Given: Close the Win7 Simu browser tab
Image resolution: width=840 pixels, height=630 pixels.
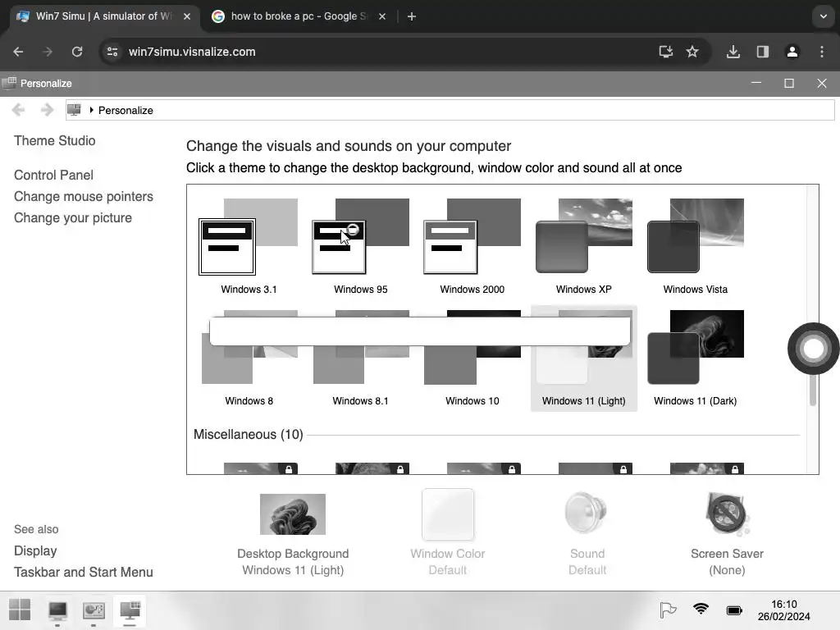Looking at the screenshot, I should pos(187,16).
